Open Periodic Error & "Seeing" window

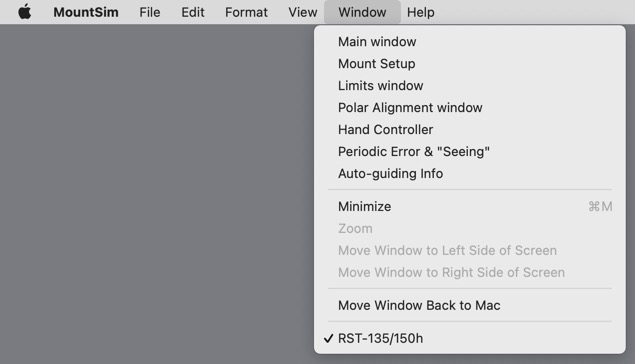pyautogui.click(x=470, y=151)
